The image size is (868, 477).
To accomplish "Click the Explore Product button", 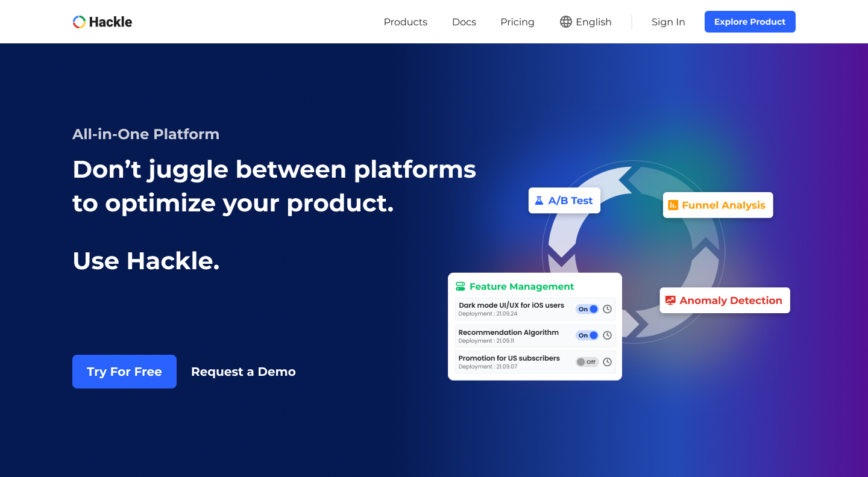I will click(750, 22).
